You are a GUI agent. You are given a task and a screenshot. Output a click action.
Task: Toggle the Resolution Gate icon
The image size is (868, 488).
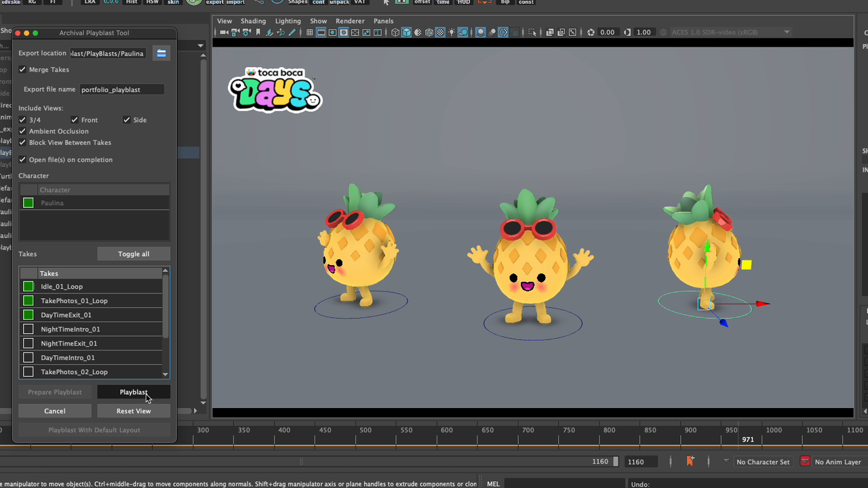[332, 32]
